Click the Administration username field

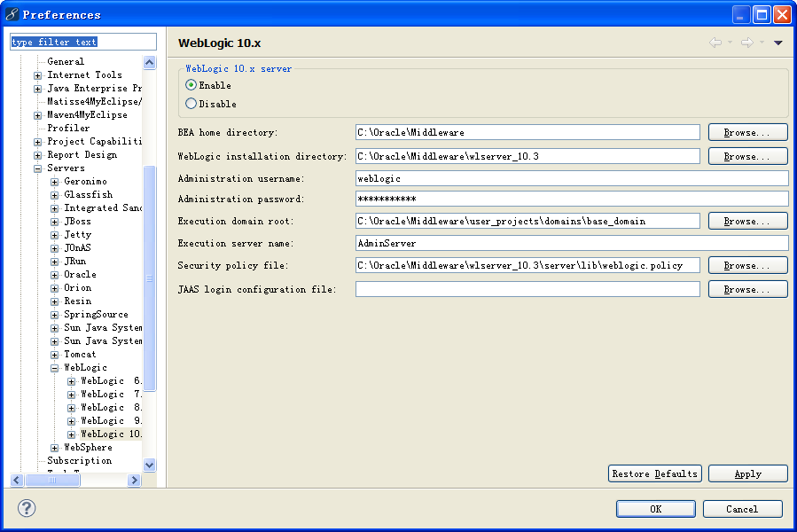[x=572, y=178]
